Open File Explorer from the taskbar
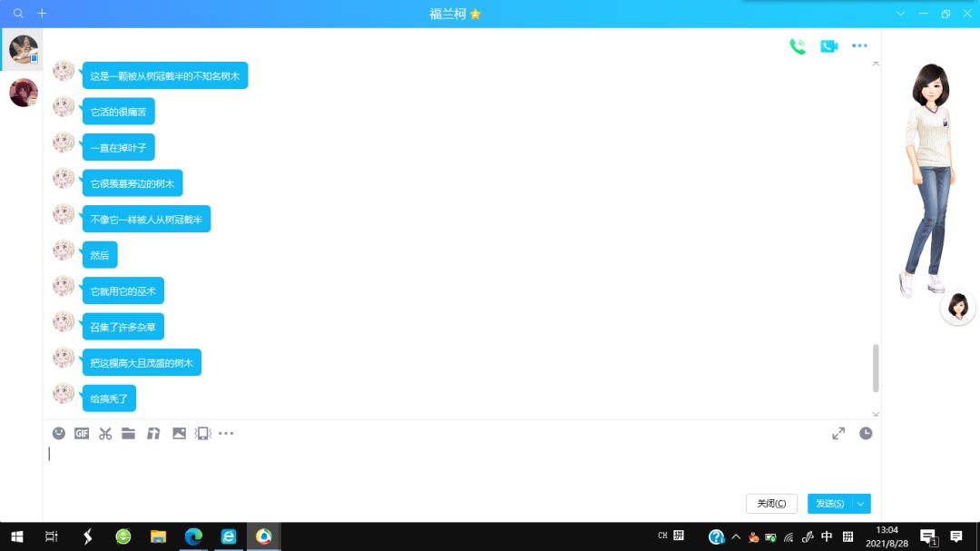This screenshot has width=980, height=551. click(158, 536)
